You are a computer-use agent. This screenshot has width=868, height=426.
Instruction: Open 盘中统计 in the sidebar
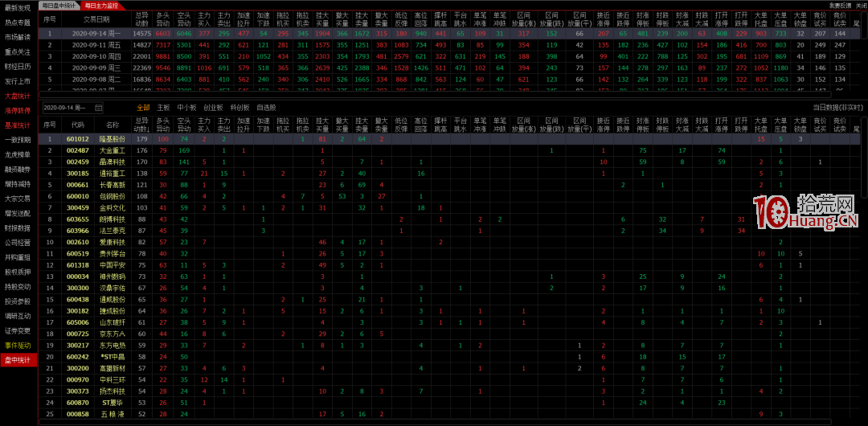[18, 360]
